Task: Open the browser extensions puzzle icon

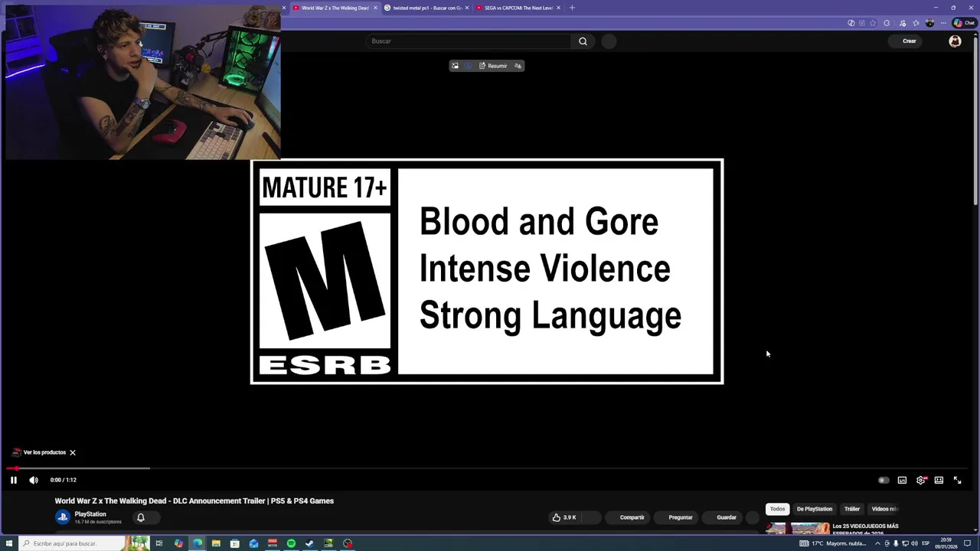Action: [x=887, y=23]
